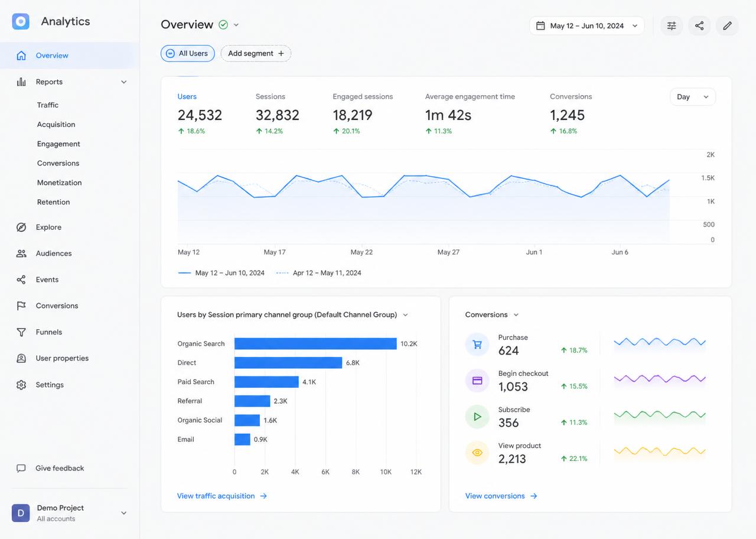Open the channel group dimension dropdown

(x=405, y=315)
